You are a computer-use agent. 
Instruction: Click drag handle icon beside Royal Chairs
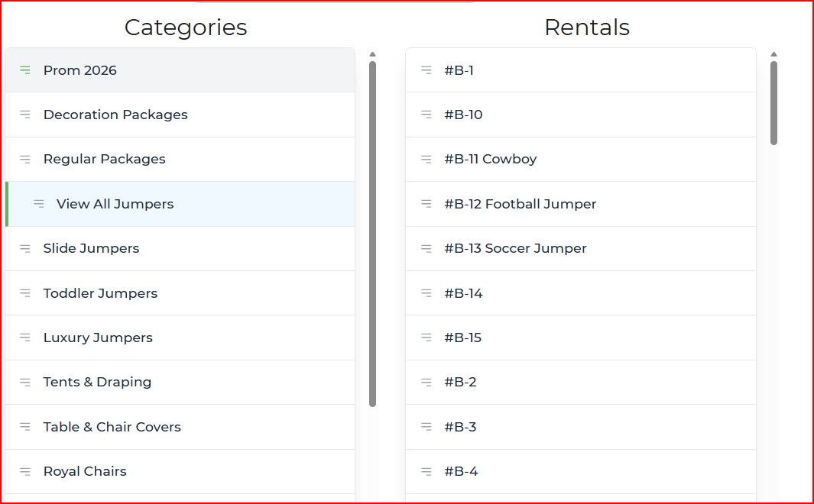25,471
